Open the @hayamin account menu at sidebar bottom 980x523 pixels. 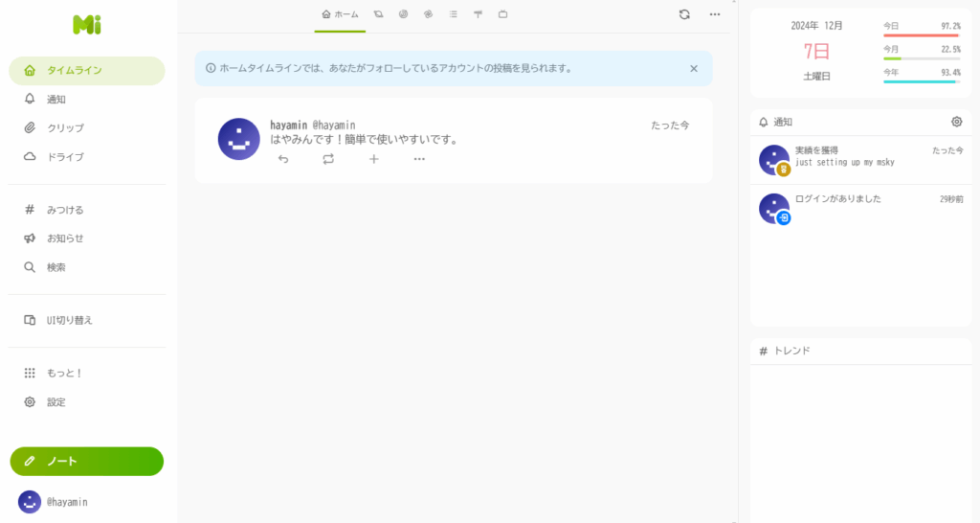(54, 502)
